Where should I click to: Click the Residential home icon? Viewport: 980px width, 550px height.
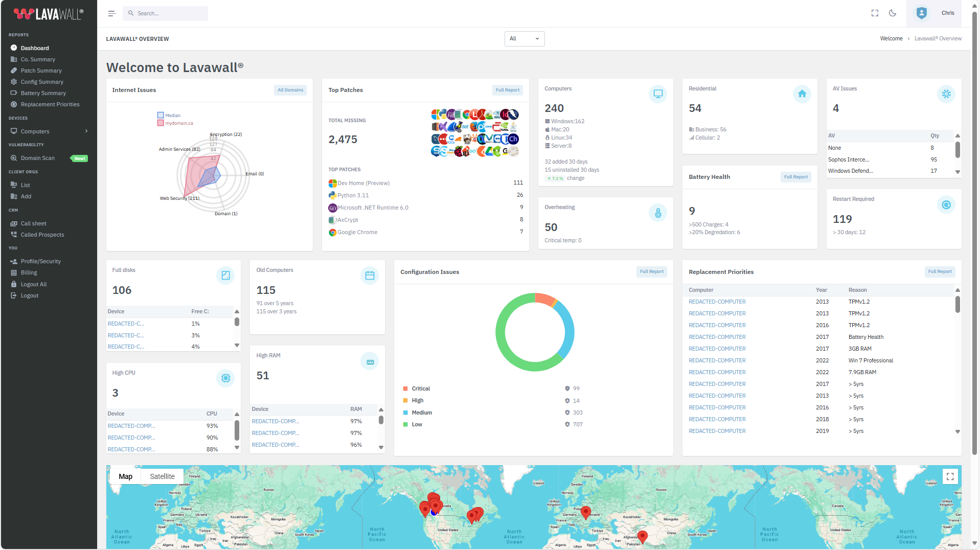coord(802,94)
